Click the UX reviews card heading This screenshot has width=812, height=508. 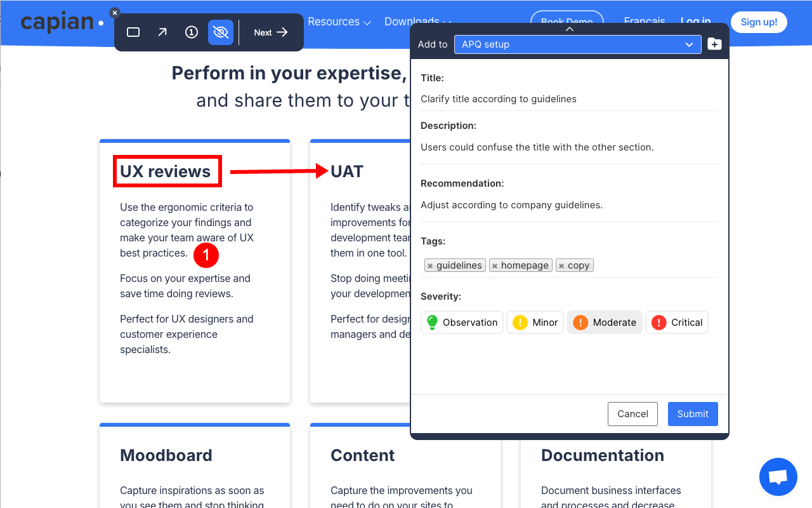[166, 171]
